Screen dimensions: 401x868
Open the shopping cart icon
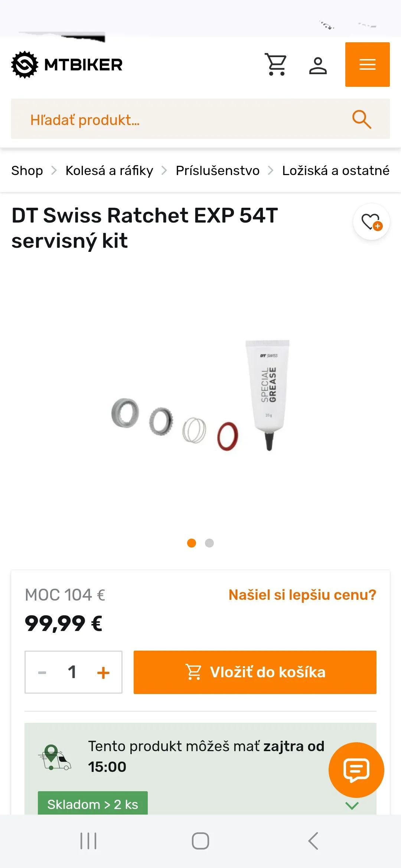point(276,65)
